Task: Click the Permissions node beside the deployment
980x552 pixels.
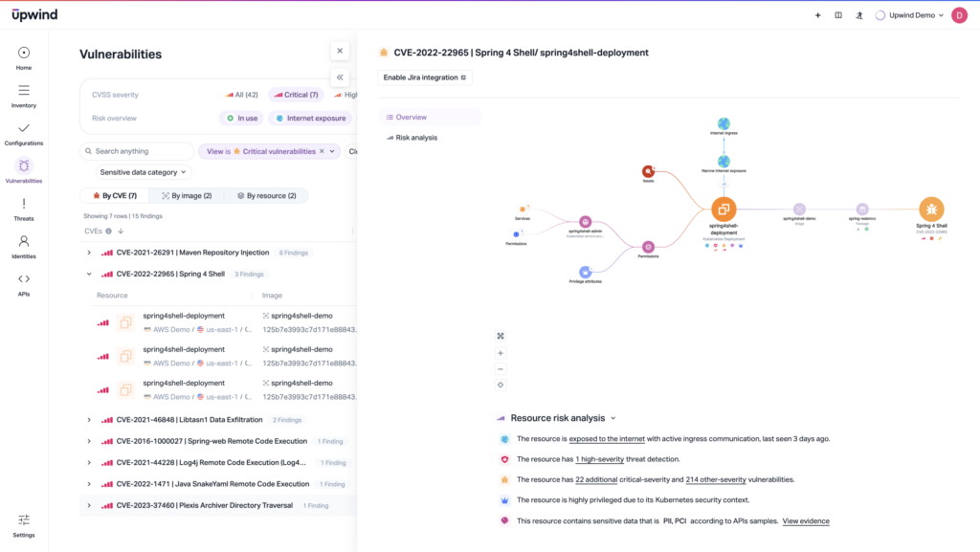Action: [649, 247]
